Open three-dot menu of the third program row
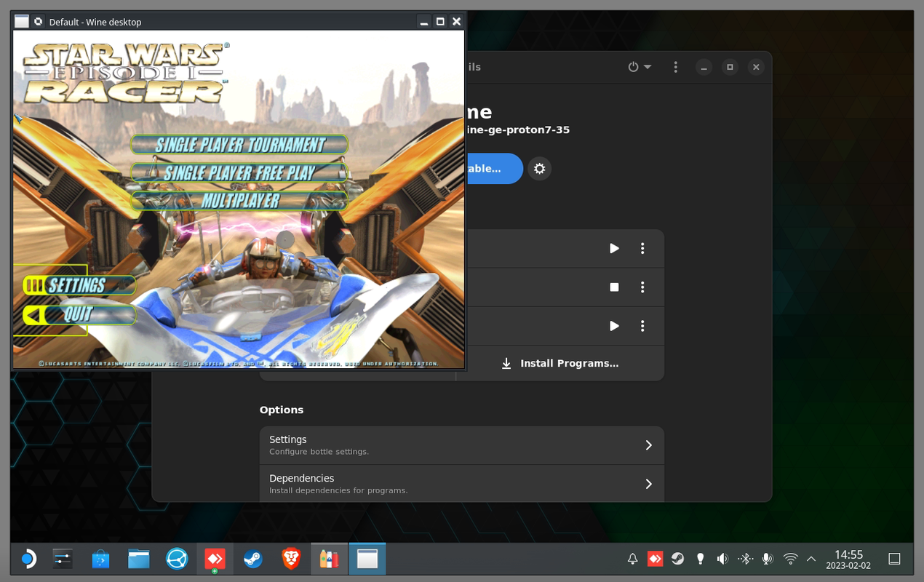The image size is (924, 582). [x=642, y=326]
